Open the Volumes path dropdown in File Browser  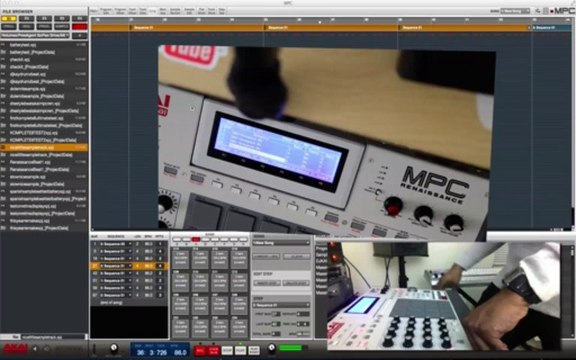coord(35,36)
